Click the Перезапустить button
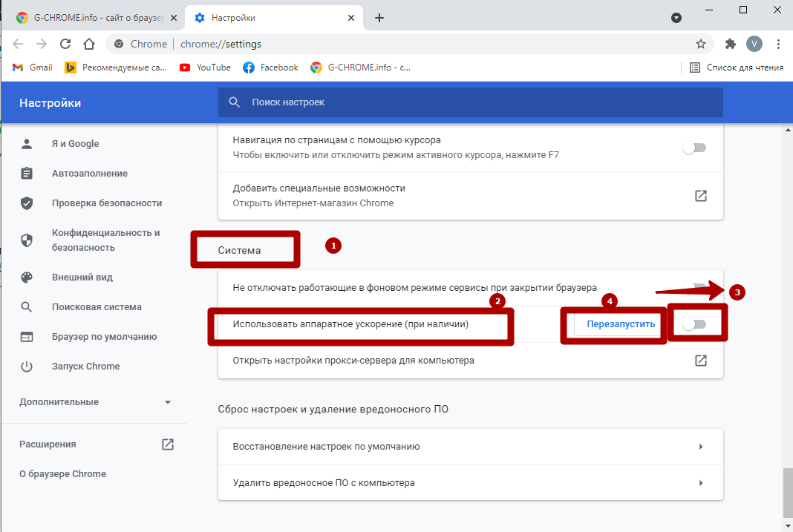Screen dimensions: 793x532 coord(621,324)
